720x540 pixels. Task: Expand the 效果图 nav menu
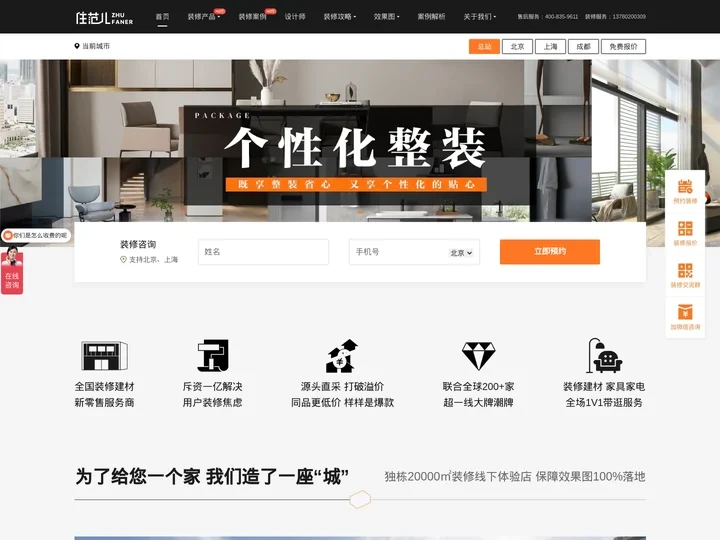coord(386,17)
